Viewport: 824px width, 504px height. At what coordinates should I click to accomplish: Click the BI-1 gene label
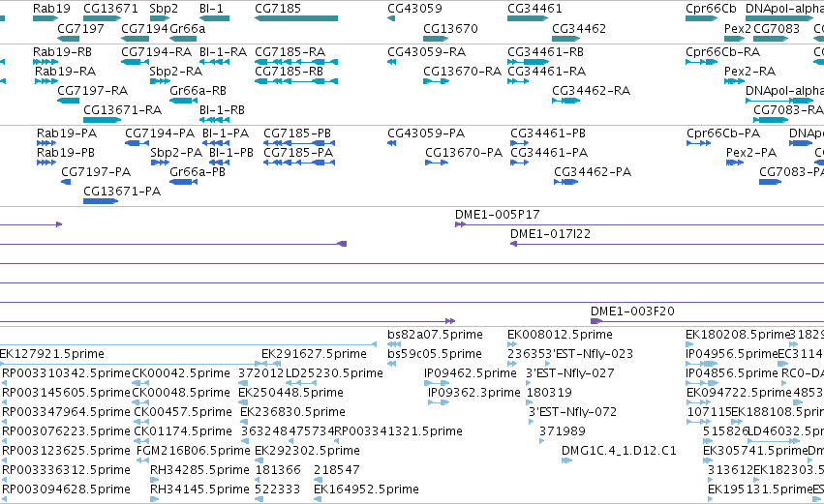click(211, 9)
